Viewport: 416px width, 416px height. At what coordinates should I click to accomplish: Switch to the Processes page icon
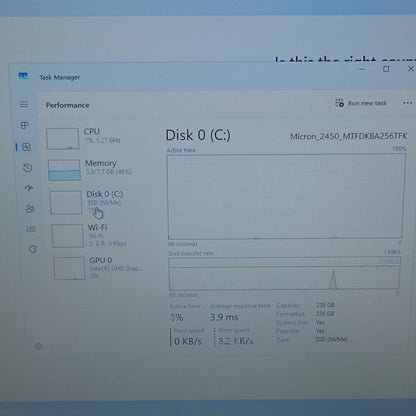[x=24, y=125]
